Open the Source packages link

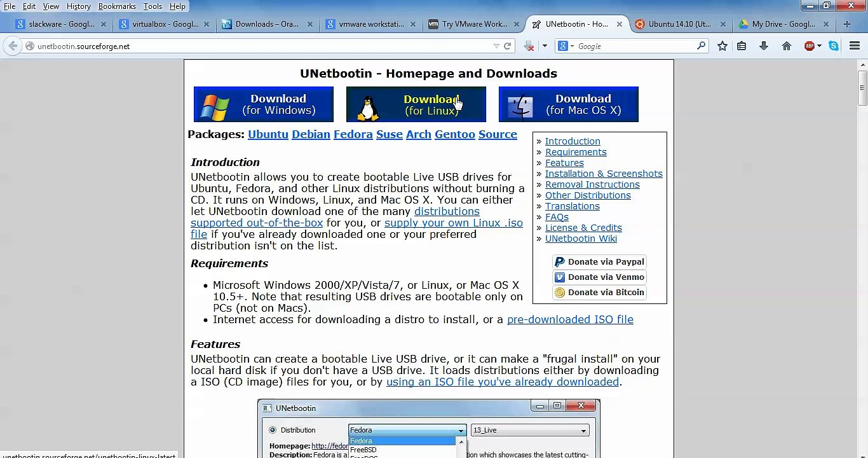[498, 134]
